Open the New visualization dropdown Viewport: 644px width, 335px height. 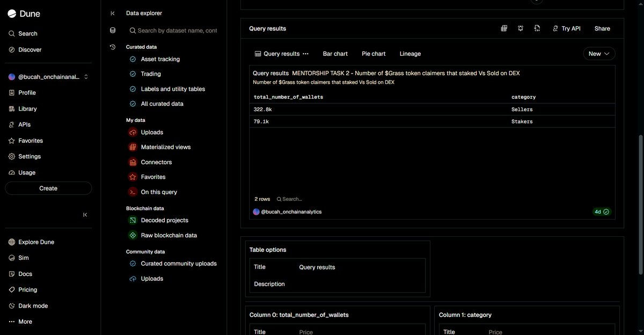click(599, 54)
